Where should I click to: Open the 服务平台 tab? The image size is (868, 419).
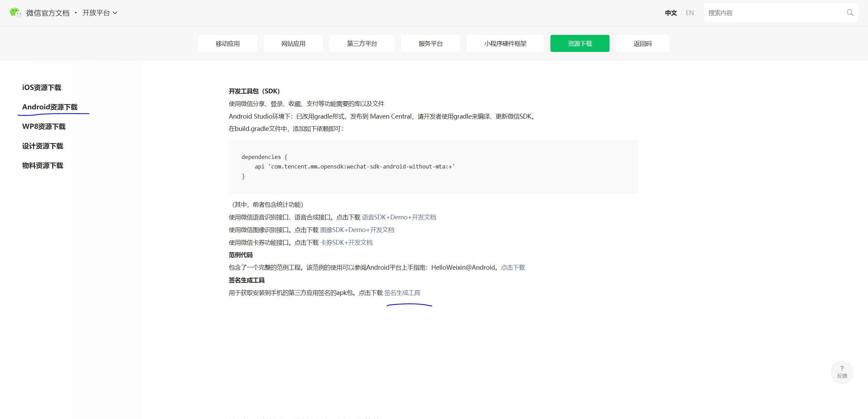430,43
